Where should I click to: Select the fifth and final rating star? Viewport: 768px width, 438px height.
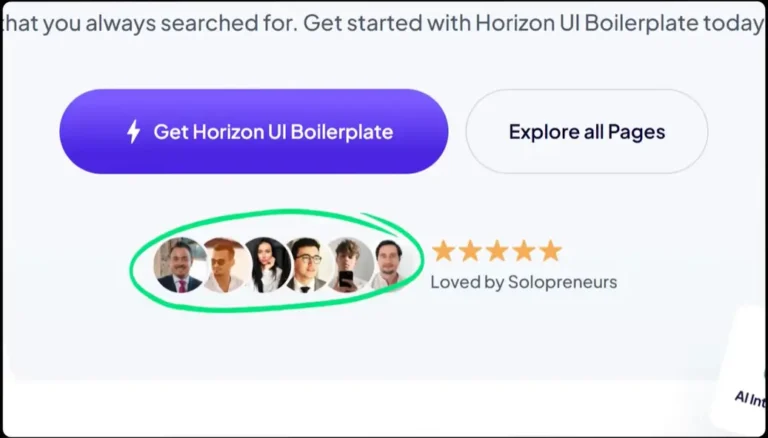coord(551,251)
